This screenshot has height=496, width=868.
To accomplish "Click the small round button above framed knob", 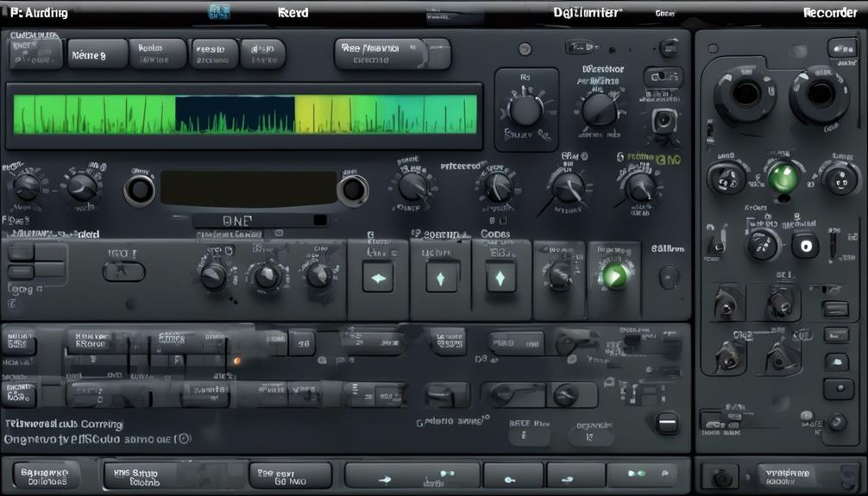I will click(525, 49).
